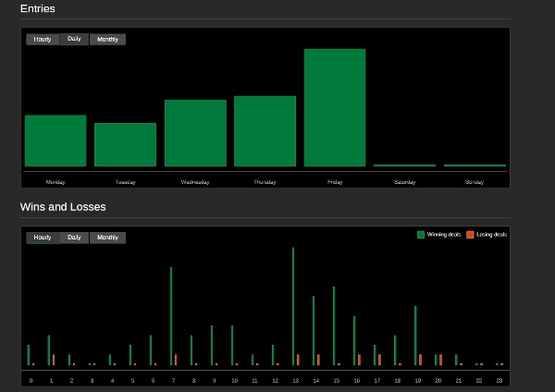Image resolution: width=555 pixels, height=392 pixels.
Task: Click the tall Friday entries bar
Action: tap(335, 107)
